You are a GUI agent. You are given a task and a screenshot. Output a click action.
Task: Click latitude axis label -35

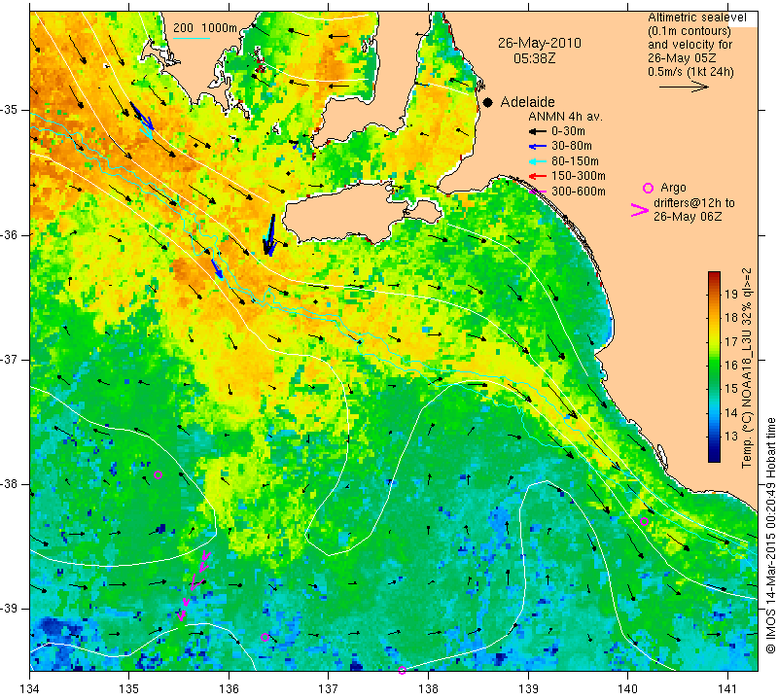click(x=10, y=110)
